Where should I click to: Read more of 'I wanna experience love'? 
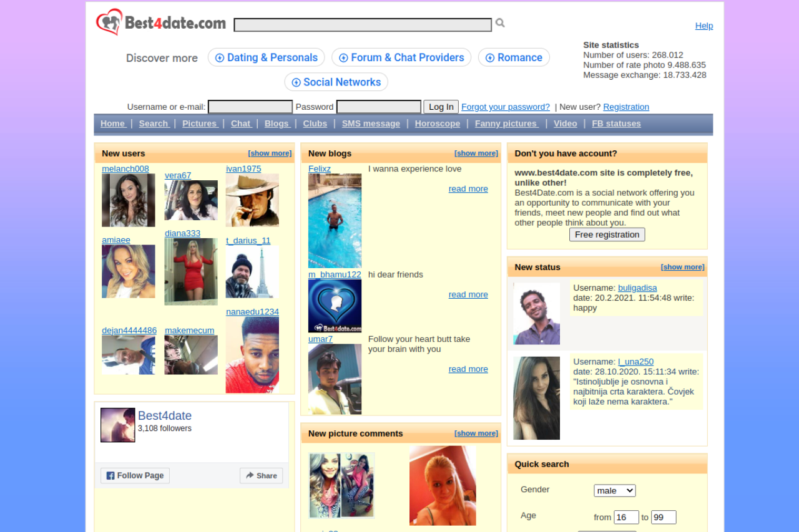pos(468,189)
